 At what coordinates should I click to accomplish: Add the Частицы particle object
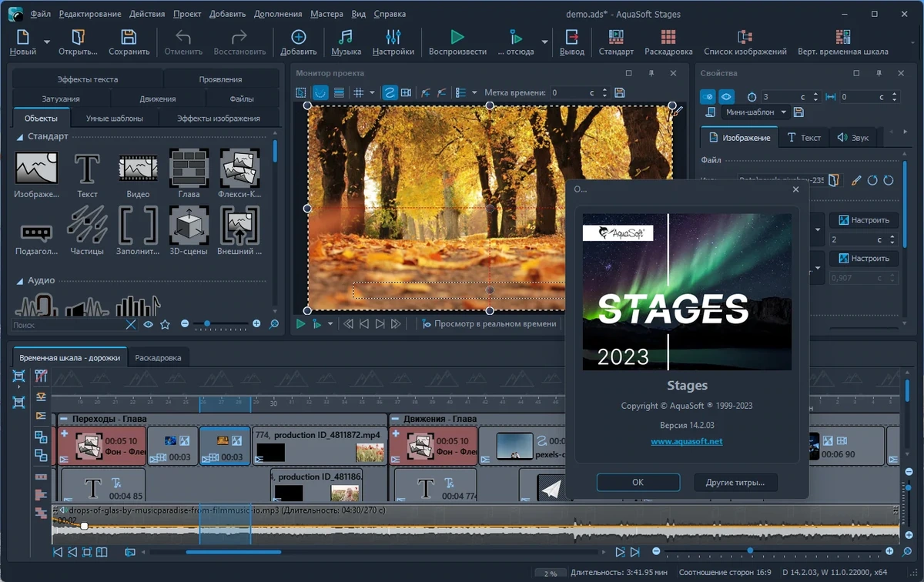[87, 231]
